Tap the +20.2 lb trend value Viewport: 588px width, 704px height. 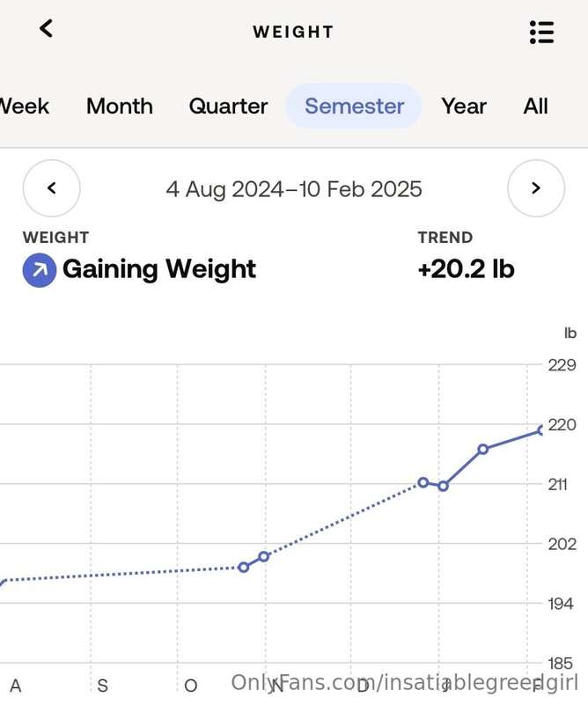466,269
